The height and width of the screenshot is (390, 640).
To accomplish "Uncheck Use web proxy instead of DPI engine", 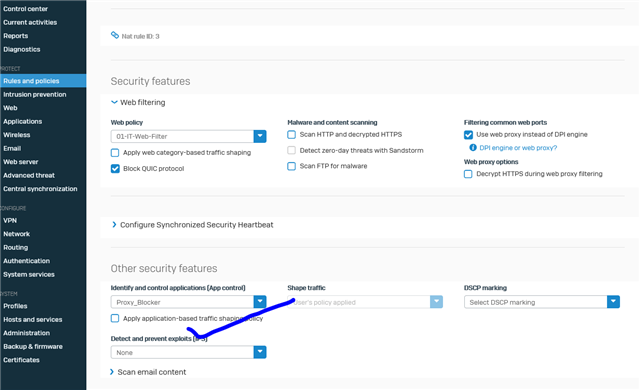I will (468, 135).
